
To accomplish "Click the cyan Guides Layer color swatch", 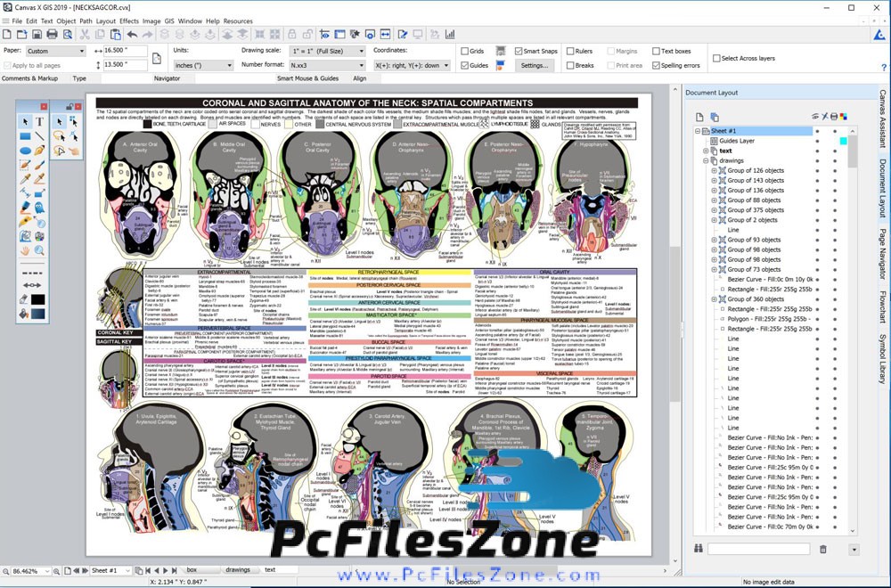I will click(843, 141).
